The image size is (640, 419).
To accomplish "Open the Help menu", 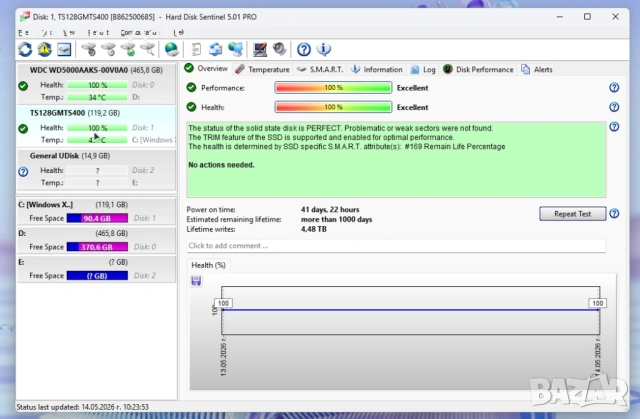I will tap(179, 33).
